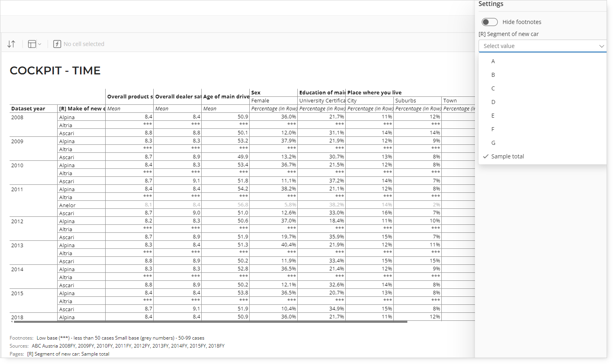The width and height of the screenshot is (613, 364).
Task: Open the table layout icon menu
Action: click(x=32, y=44)
